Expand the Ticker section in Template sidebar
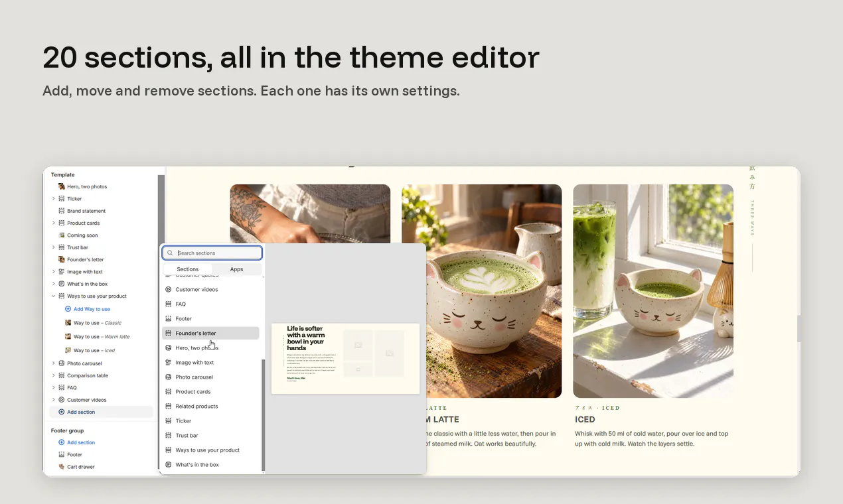Screen dimensions: 843x504 (x=54, y=199)
